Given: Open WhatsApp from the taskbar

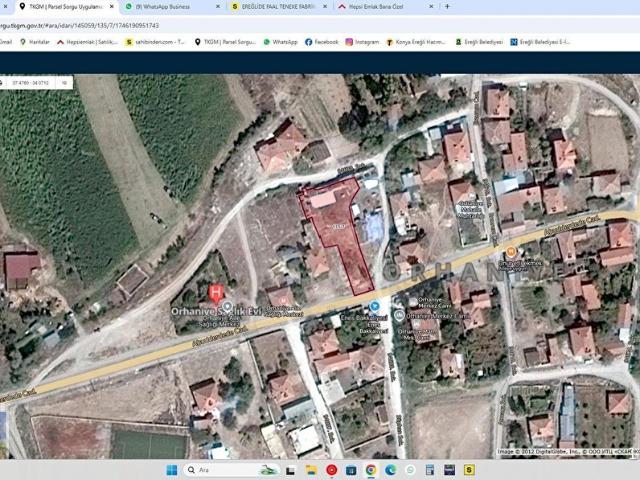Looking at the screenshot, I should point(410,470).
